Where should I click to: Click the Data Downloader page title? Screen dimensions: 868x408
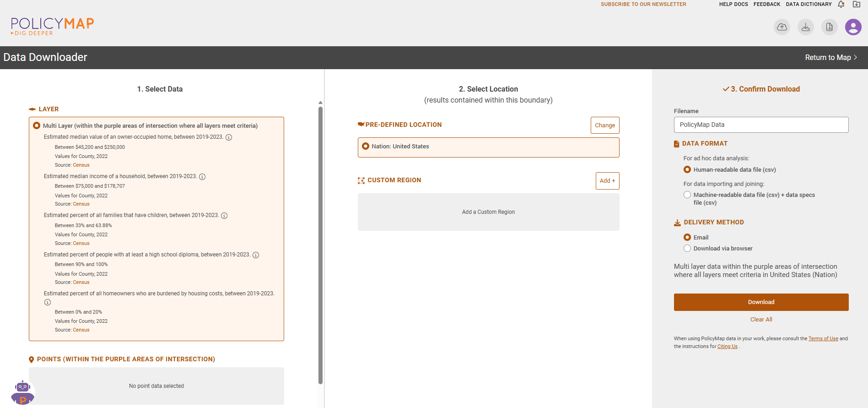coord(45,57)
